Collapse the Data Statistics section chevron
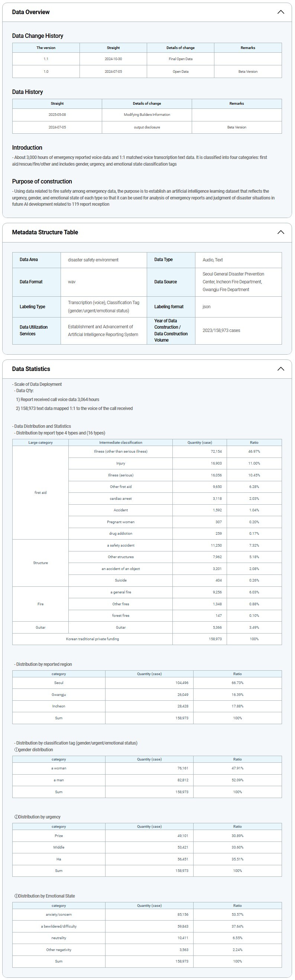The height and width of the screenshot is (980, 295). tap(281, 369)
